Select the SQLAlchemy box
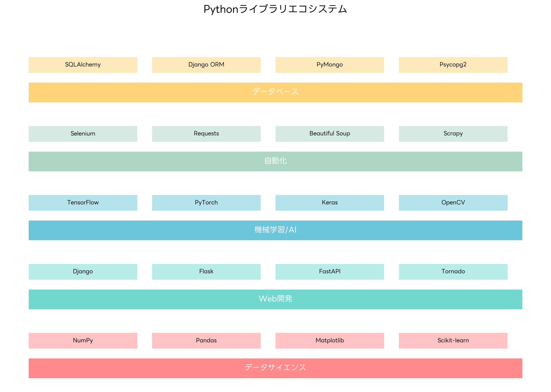Screen dimensions: 551x392 pos(83,65)
